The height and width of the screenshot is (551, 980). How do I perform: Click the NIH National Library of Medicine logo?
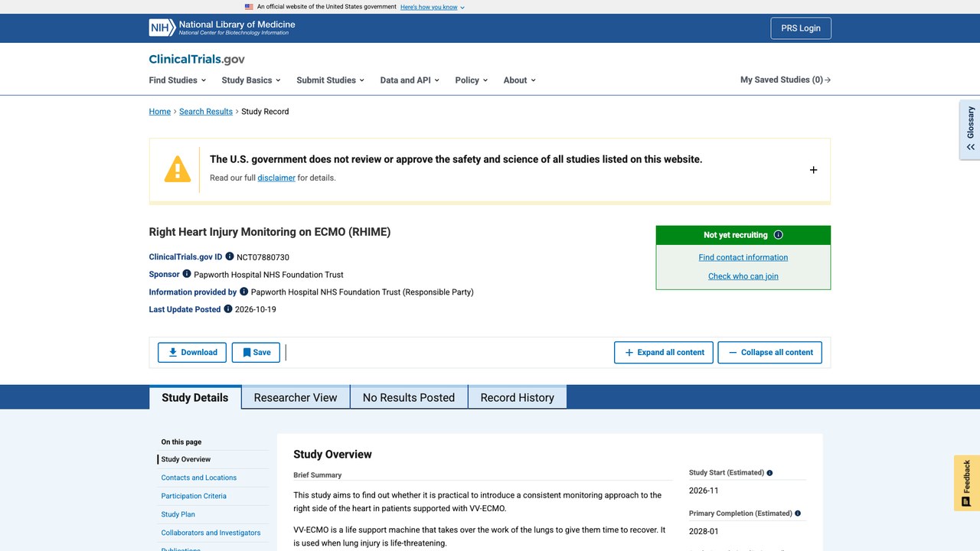click(x=222, y=28)
